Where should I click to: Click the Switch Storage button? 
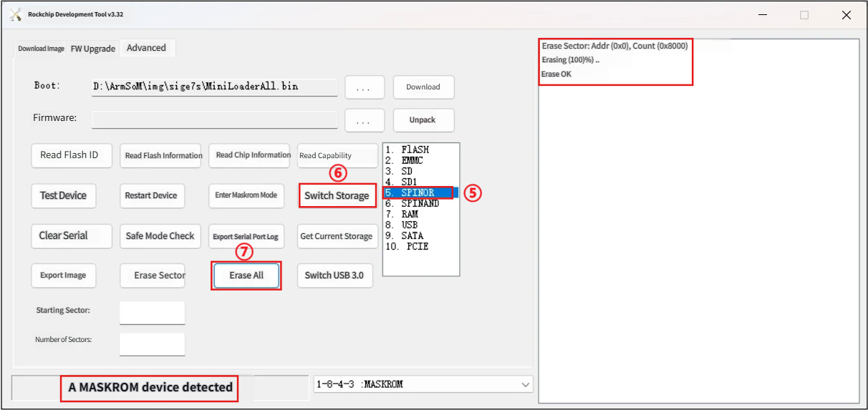click(337, 195)
